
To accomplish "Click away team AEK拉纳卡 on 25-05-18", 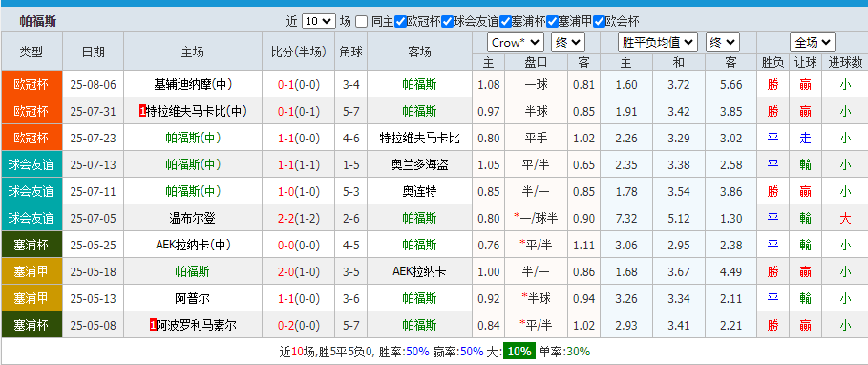I will (x=419, y=271).
